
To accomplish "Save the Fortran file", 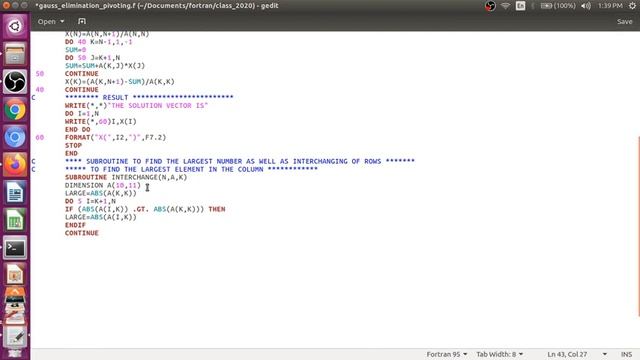I will point(624,22).
